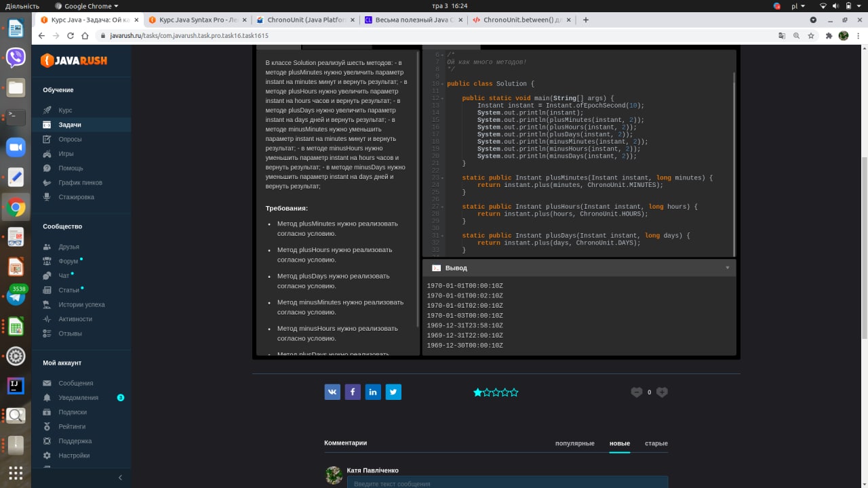Click the comment text input field

507,482
